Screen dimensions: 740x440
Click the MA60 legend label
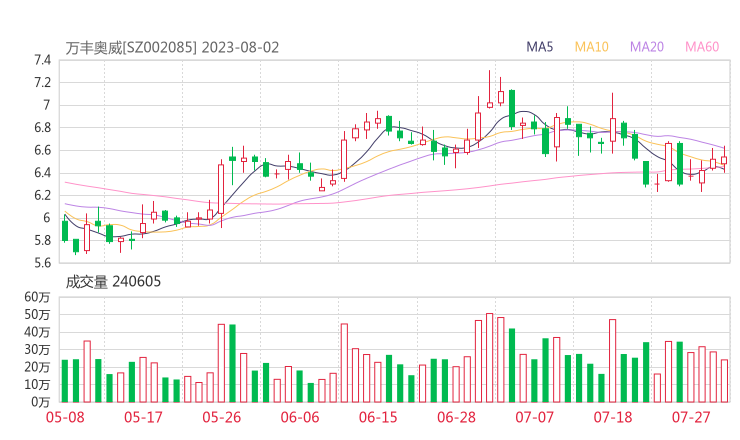coord(702,47)
